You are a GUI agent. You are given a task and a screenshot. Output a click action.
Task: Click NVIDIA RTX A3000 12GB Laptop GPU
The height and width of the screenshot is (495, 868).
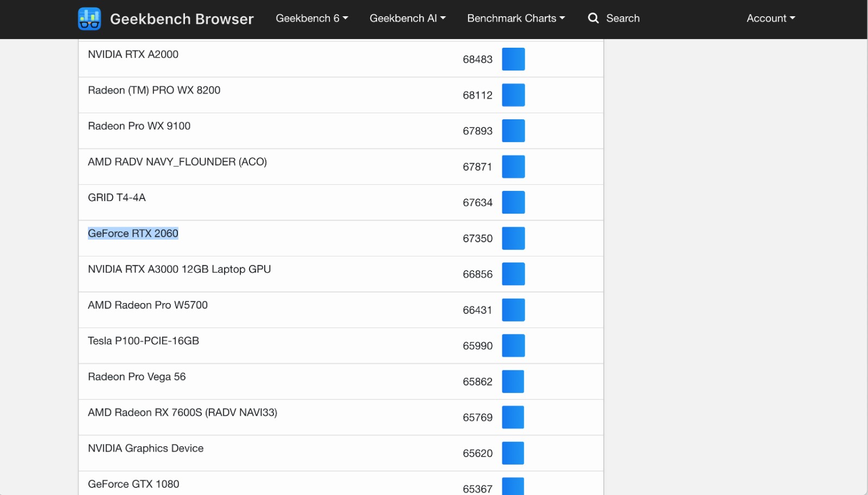(179, 269)
